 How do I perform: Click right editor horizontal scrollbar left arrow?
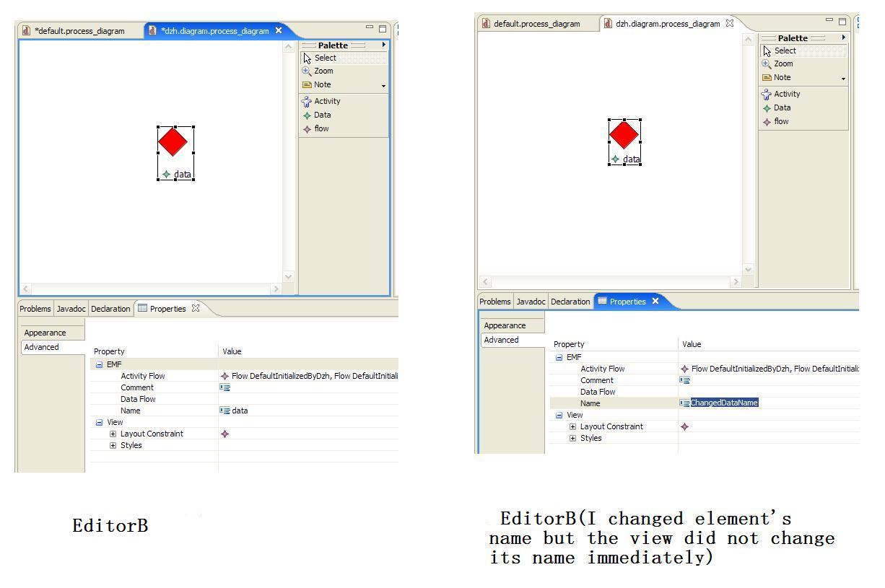(x=485, y=281)
